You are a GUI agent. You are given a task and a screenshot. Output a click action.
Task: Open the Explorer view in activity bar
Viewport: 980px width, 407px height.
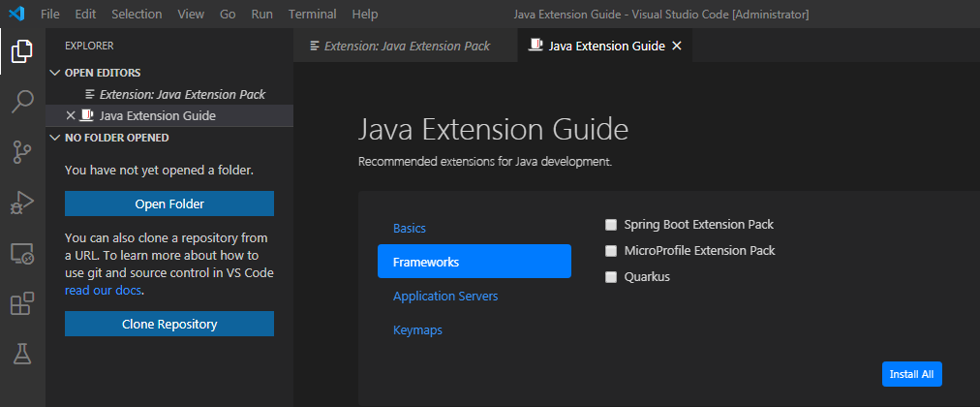click(x=22, y=51)
